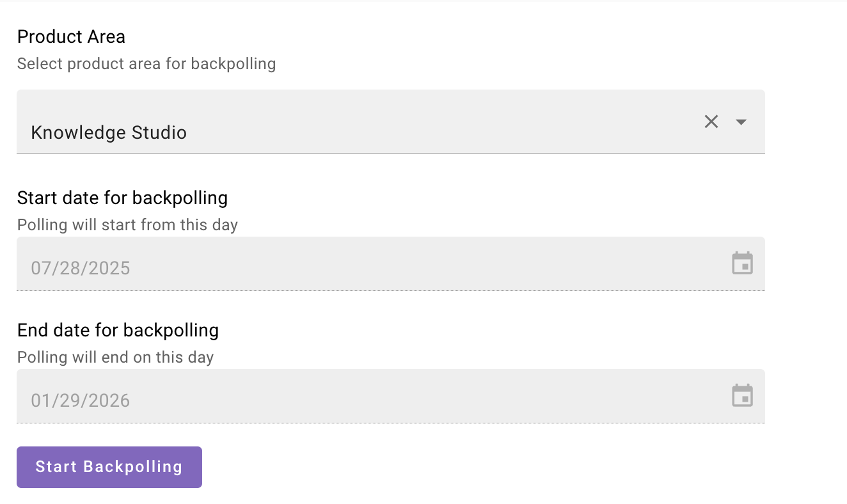
Task: Click the 07/28/2025 date text
Action: coord(81,268)
